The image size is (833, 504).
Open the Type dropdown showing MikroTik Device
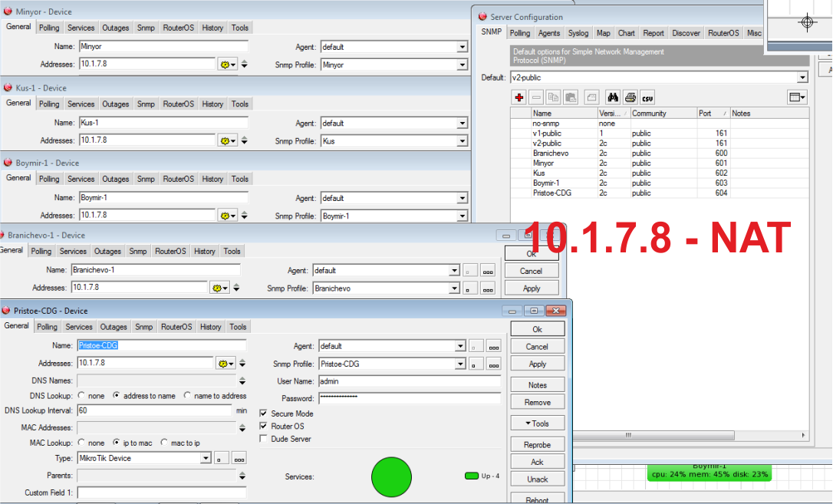pos(205,458)
